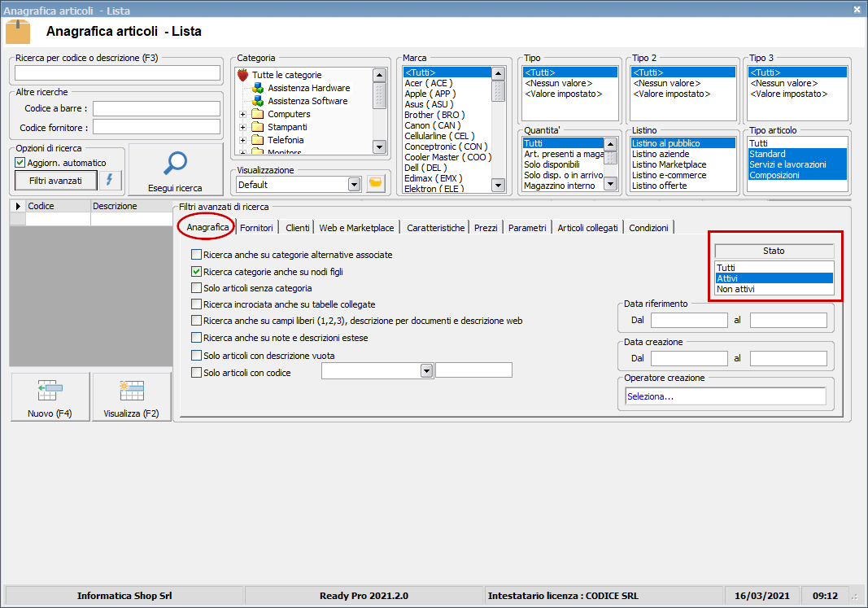Select Apple ( APP ) in Marca list
The height and width of the screenshot is (608, 868).
tap(447, 94)
